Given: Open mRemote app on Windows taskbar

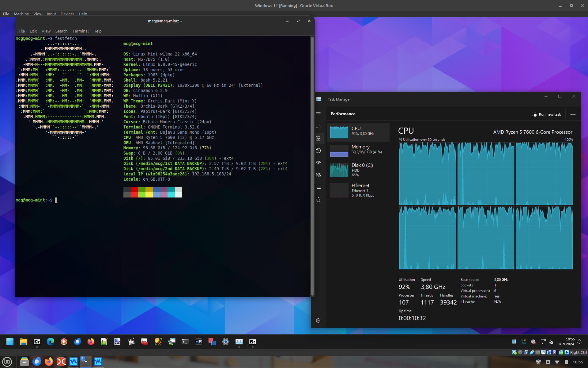Looking at the screenshot, I should pos(199,342).
